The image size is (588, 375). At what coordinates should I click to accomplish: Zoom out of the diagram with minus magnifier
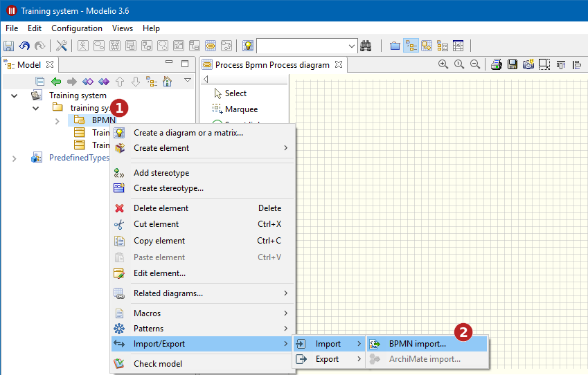tap(474, 64)
